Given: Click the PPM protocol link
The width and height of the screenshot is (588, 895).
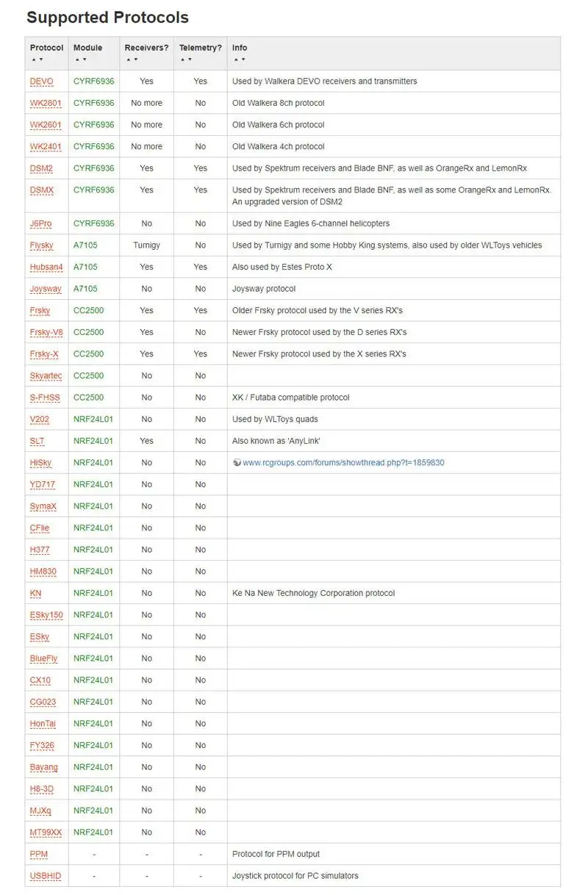Looking at the screenshot, I should [39, 855].
